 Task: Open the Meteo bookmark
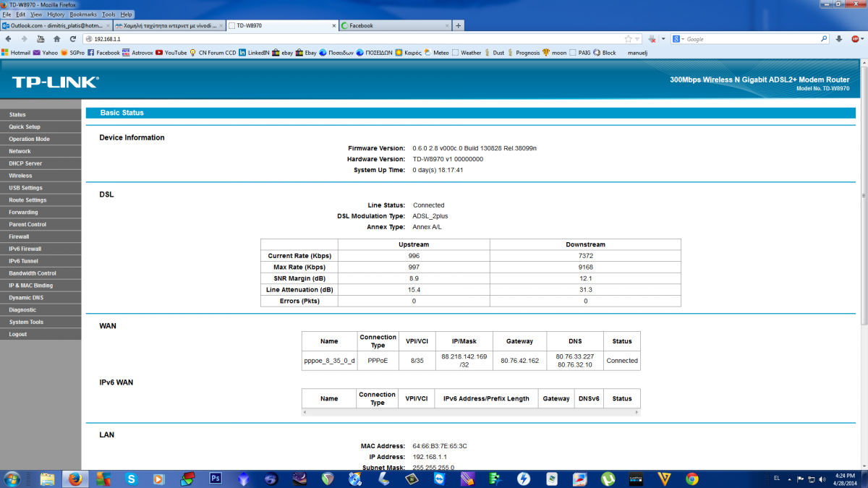(436, 53)
